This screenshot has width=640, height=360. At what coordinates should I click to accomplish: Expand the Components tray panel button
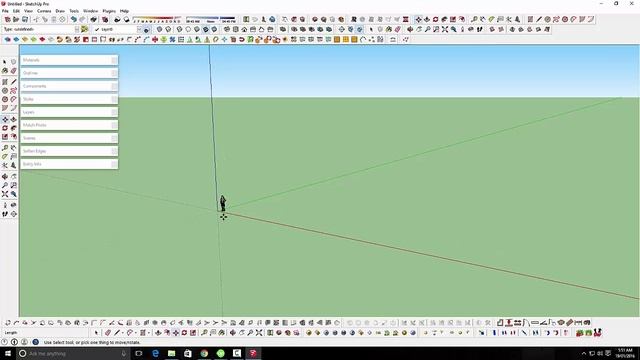[x=114, y=86]
